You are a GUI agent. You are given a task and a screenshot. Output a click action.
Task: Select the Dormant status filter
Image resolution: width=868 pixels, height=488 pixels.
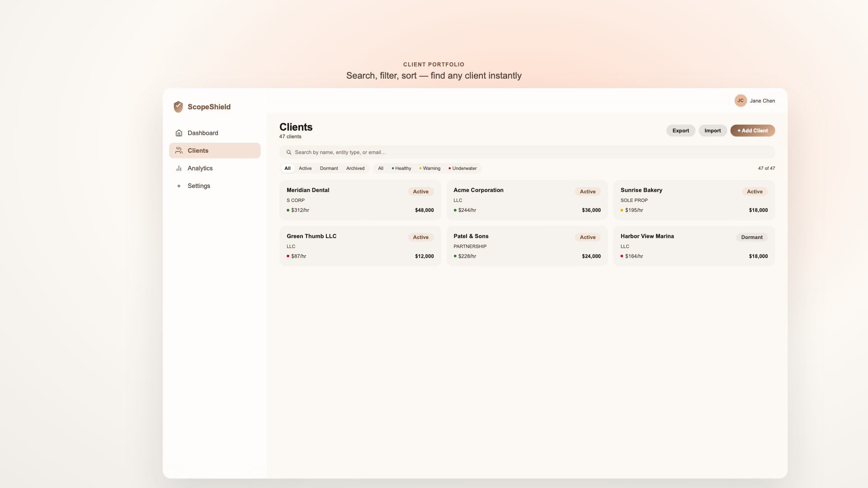(x=329, y=169)
